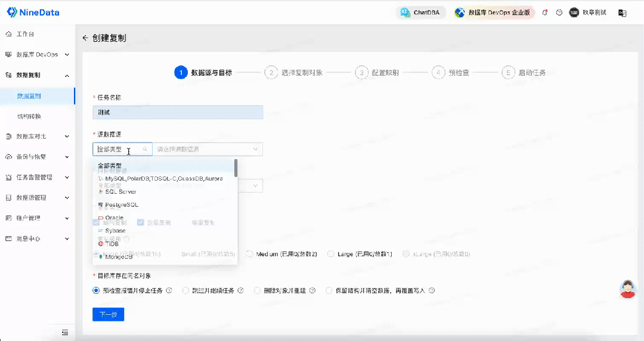Collapse the sidebar with the bottom icon

(65, 333)
